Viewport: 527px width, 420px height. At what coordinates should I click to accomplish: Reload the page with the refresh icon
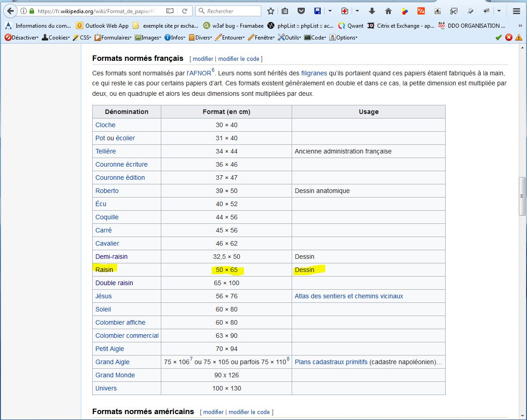[184, 11]
